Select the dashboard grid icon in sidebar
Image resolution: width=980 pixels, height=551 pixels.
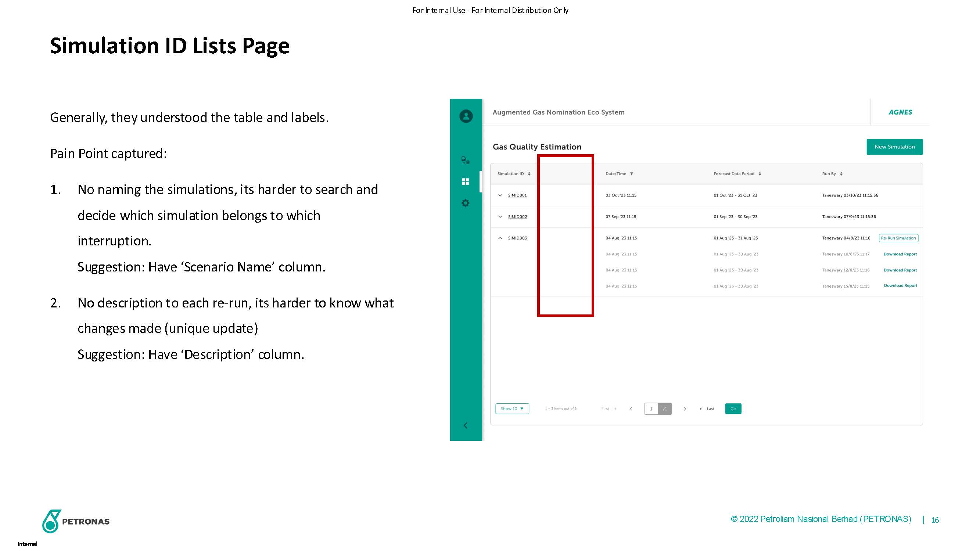(x=465, y=182)
